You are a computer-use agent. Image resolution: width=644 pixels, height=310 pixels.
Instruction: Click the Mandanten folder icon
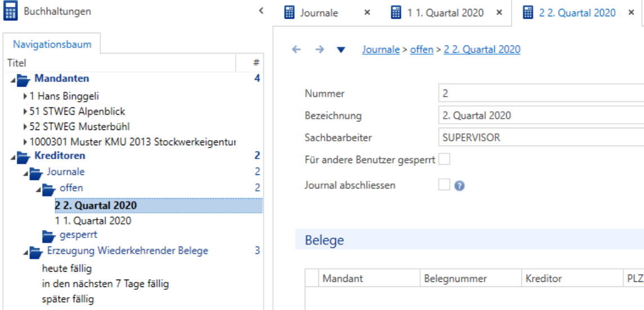24,79
